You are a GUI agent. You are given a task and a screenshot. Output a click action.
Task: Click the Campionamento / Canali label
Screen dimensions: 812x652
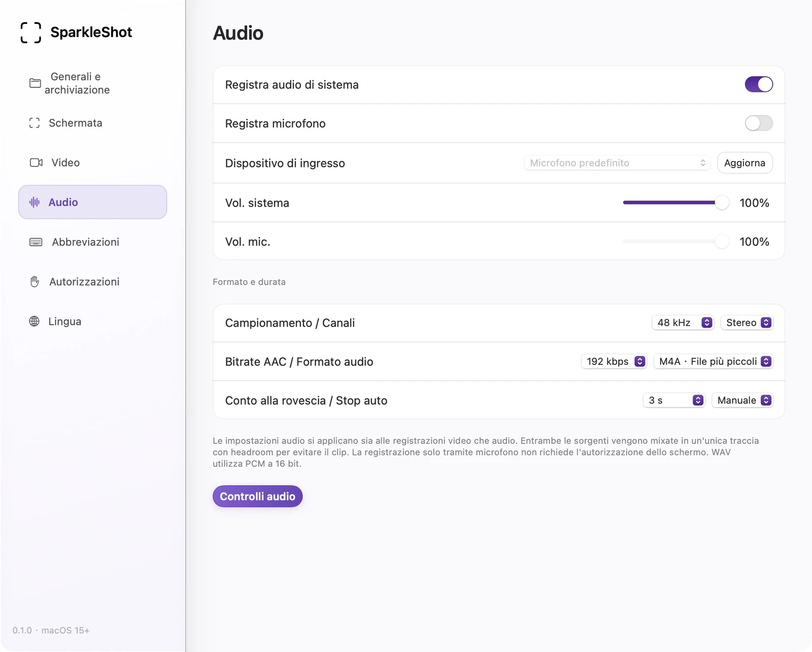290,323
